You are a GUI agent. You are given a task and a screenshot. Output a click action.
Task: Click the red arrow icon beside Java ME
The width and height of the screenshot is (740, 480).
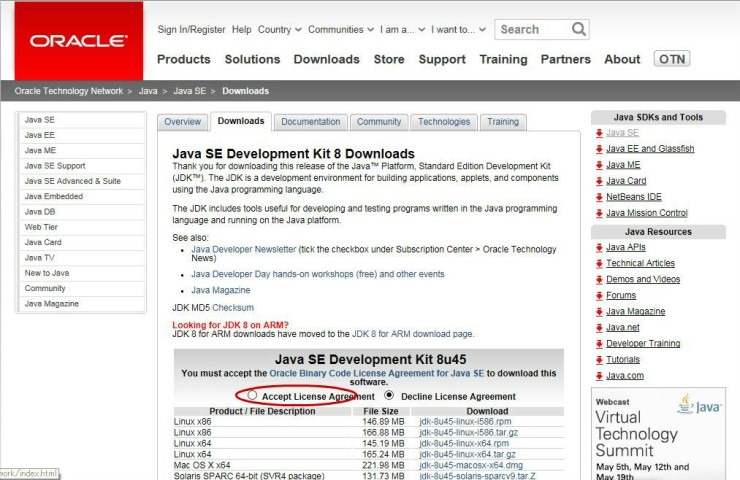599,165
